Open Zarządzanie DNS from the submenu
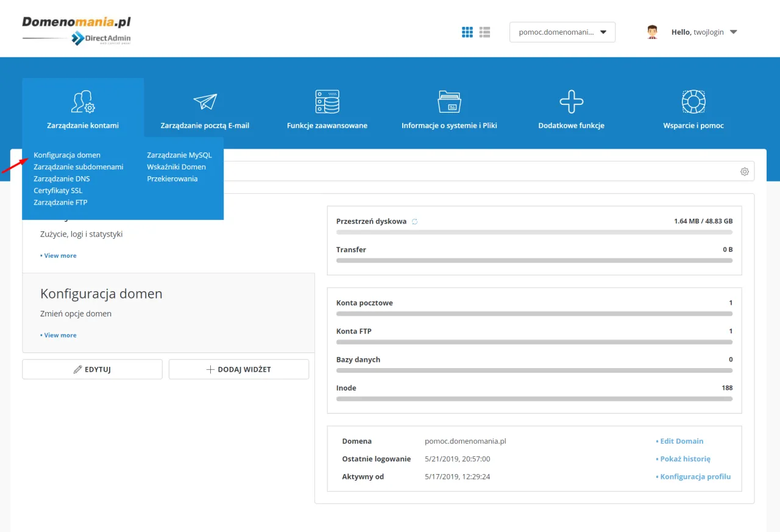This screenshot has height=532, width=780. (x=61, y=179)
